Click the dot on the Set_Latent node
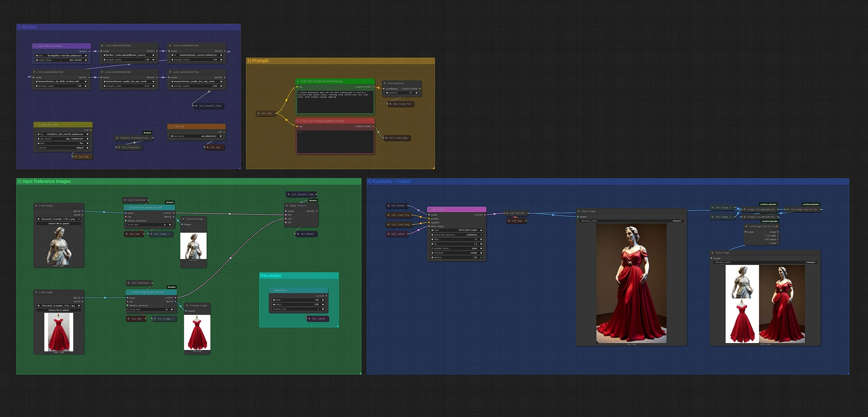This screenshot has width=868, height=417. [x=309, y=319]
